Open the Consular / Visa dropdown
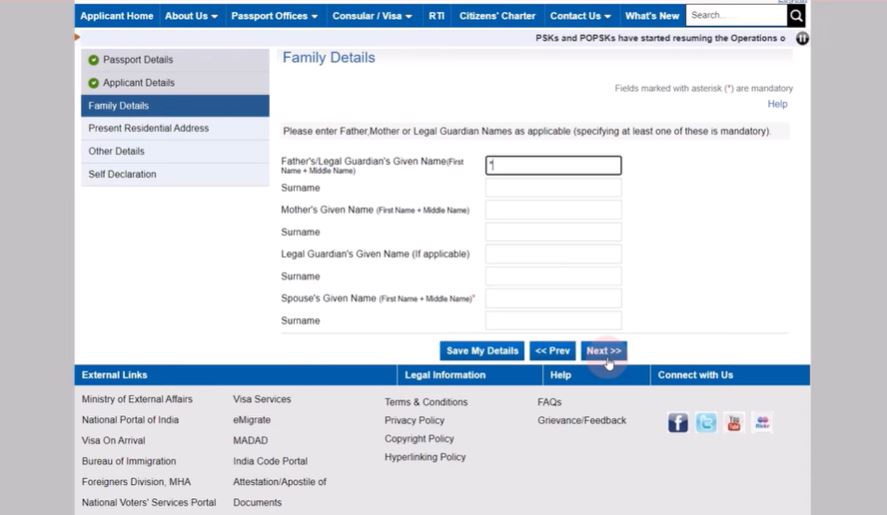 (x=373, y=16)
